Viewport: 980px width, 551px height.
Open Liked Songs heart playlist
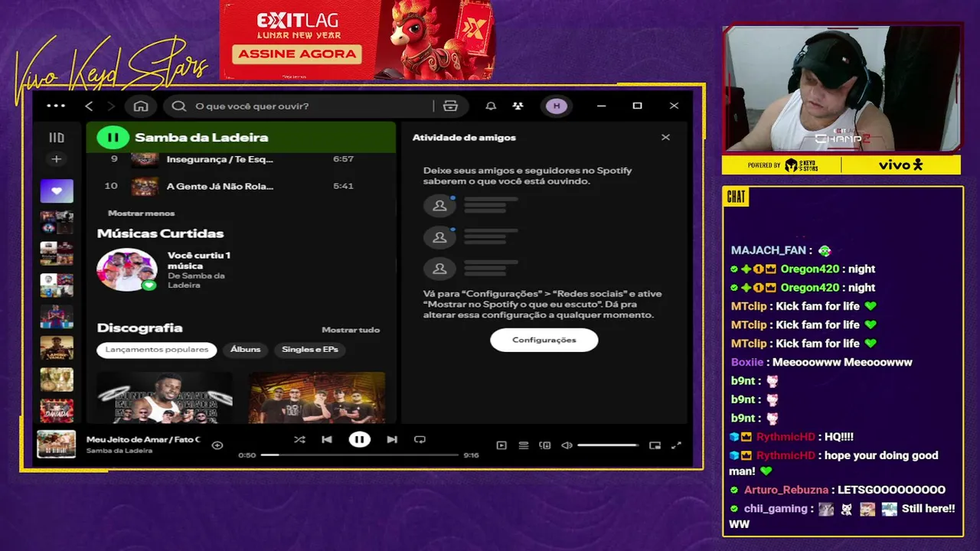click(x=57, y=191)
